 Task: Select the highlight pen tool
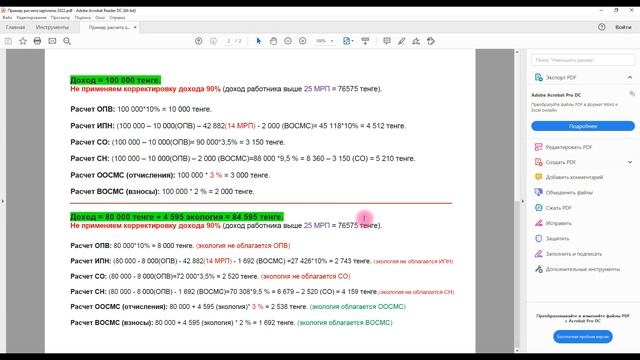point(402,41)
